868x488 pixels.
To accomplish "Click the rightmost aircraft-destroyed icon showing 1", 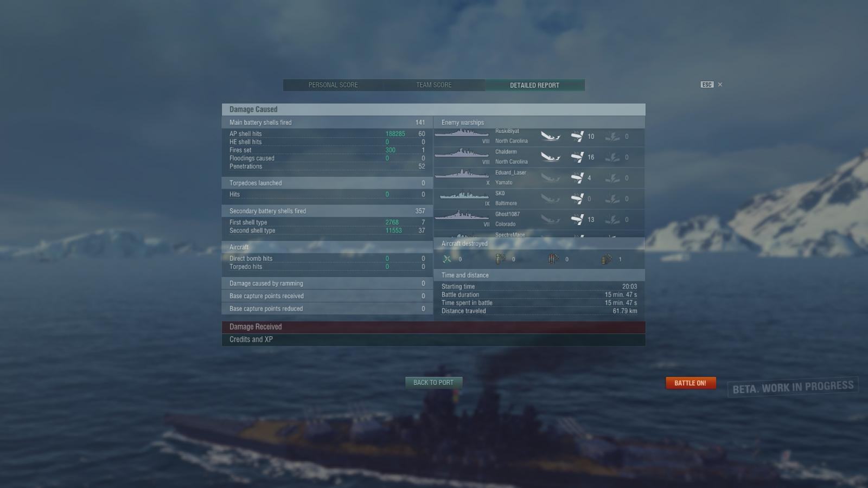I will 607,259.
